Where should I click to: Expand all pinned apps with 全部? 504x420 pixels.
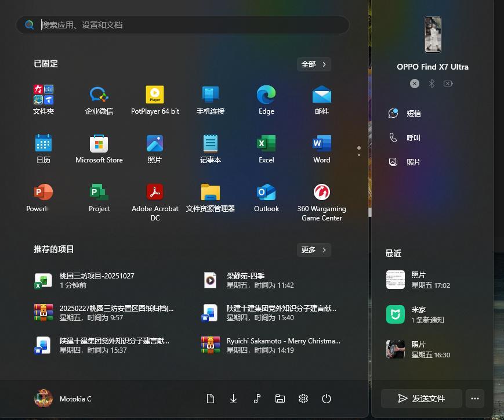pyautogui.click(x=314, y=64)
